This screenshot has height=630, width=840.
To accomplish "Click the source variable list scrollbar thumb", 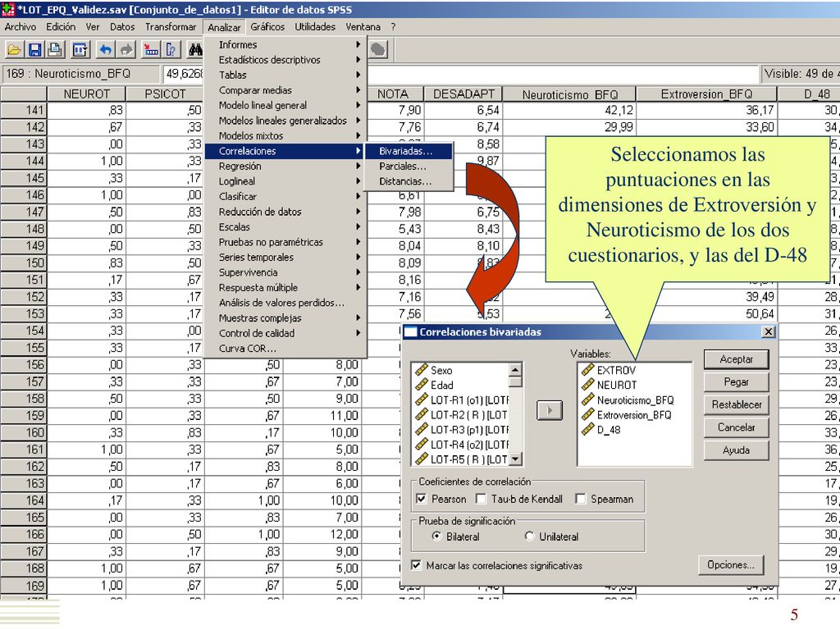I will click(x=515, y=381).
